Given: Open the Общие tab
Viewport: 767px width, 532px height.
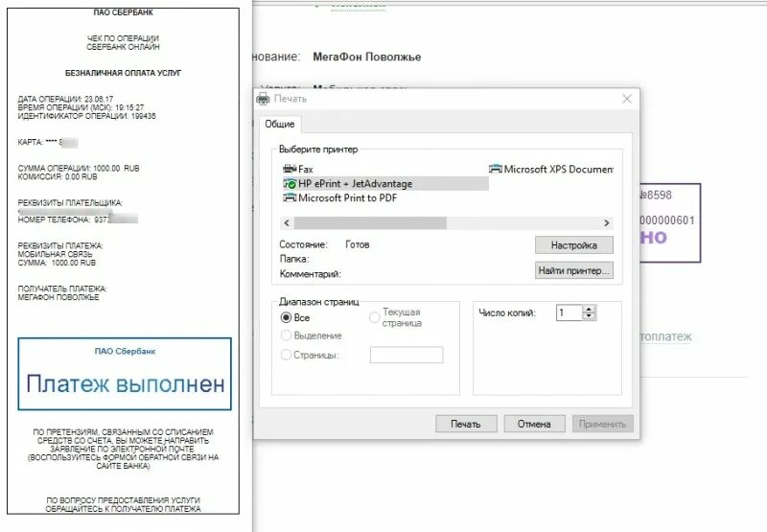Looking at the screenshot, I should [x=279, y=125].
